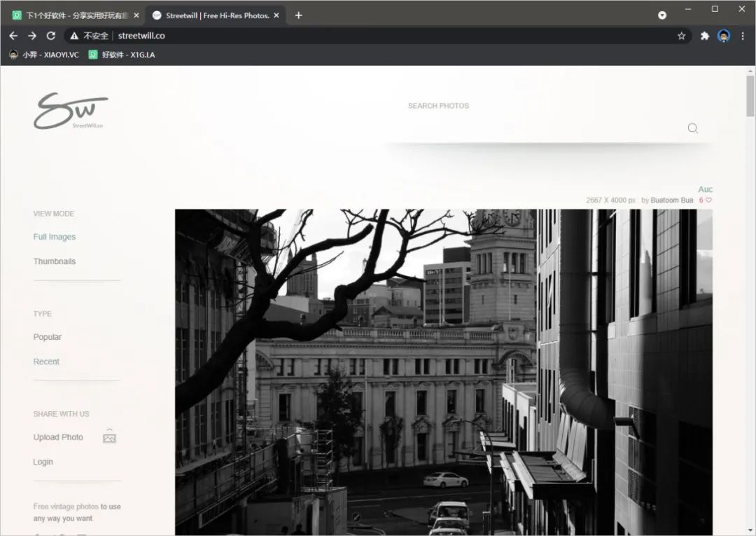Close the Streetwill tab
The height and width of the screenshot is (536, 756).
click(276, 15)
